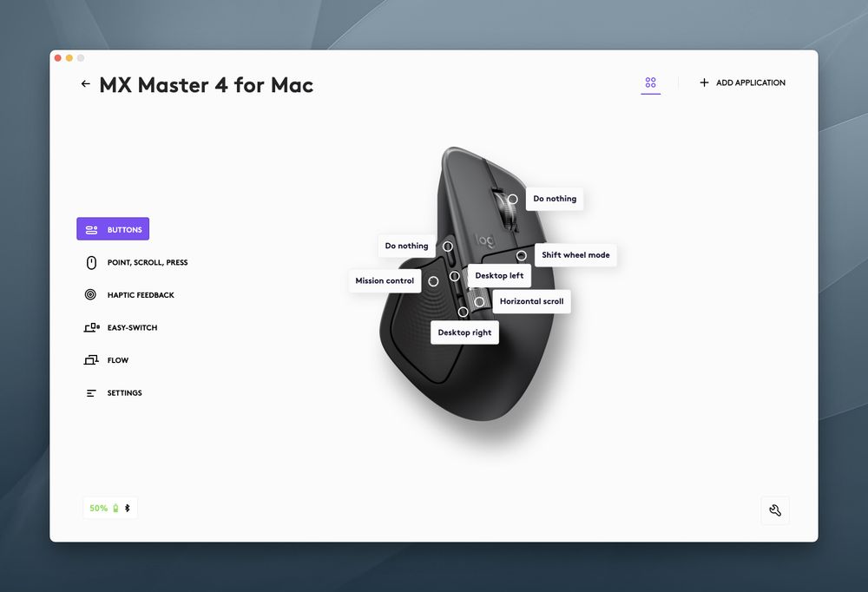868x592 pixels.
Task: Open the Settings section
Action: pyautogui.click(x=114, y=392)
